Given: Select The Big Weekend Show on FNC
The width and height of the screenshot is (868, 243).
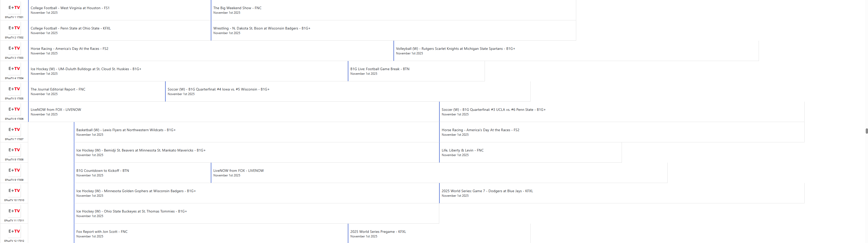Looking at the screenshot, I should coord(237,8).
